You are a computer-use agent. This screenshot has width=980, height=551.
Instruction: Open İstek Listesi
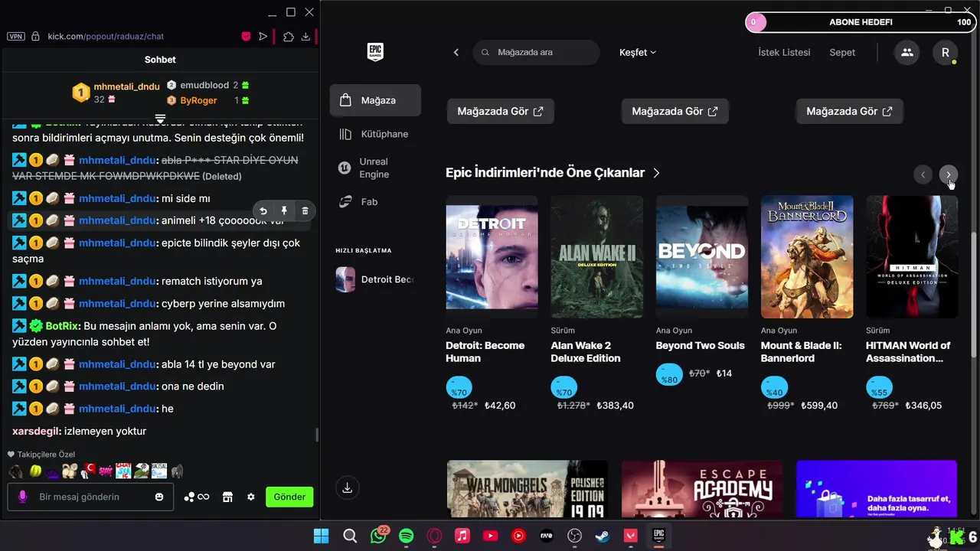click(x=784, y=52)
